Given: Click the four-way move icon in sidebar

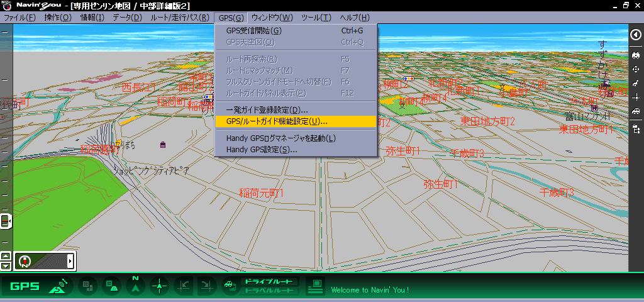Looking at the screenshot, I should point(636,69).
